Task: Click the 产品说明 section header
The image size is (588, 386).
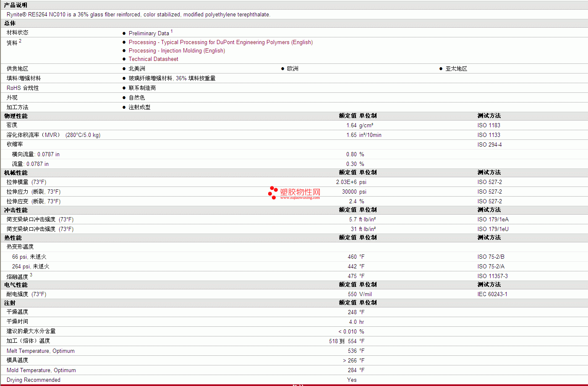Action: tap(16, 5)
